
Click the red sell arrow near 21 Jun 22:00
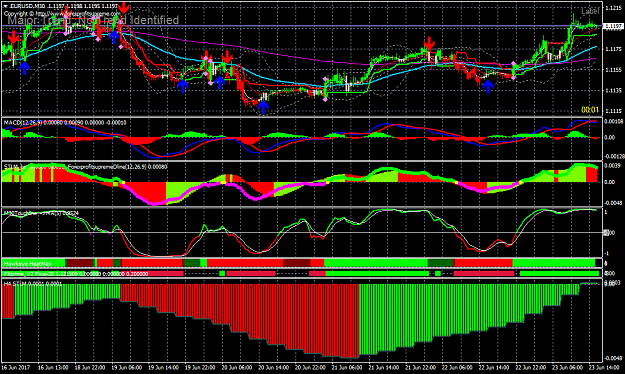click(429, 43)
